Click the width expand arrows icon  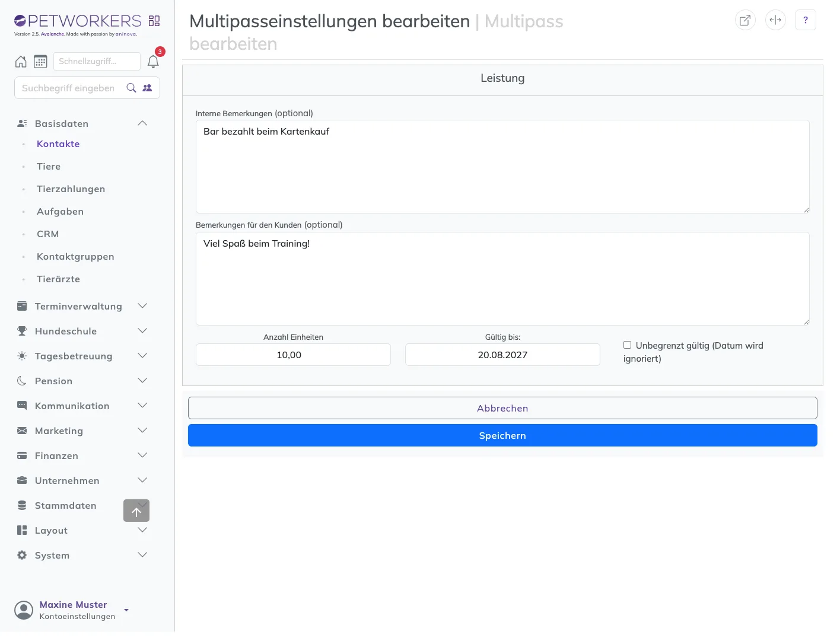point(775,20)
